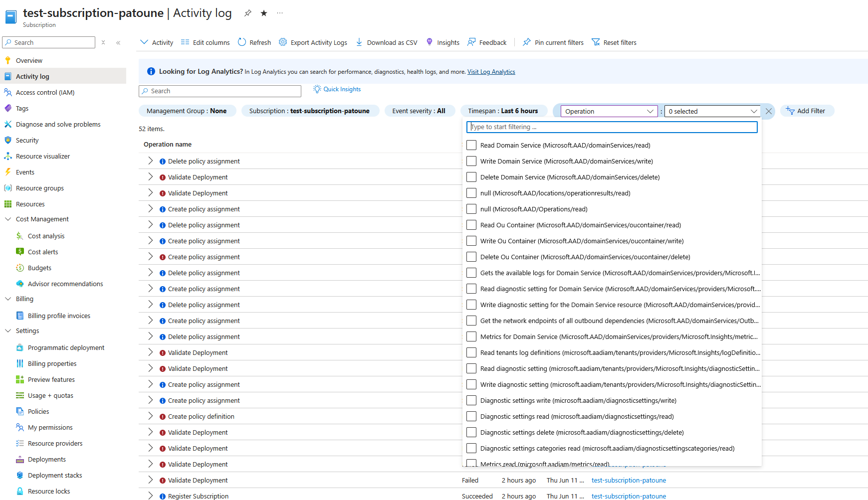Expand the Register Subscription row
The width and height of the screenshot is (868, 500).
pos(150,496)
